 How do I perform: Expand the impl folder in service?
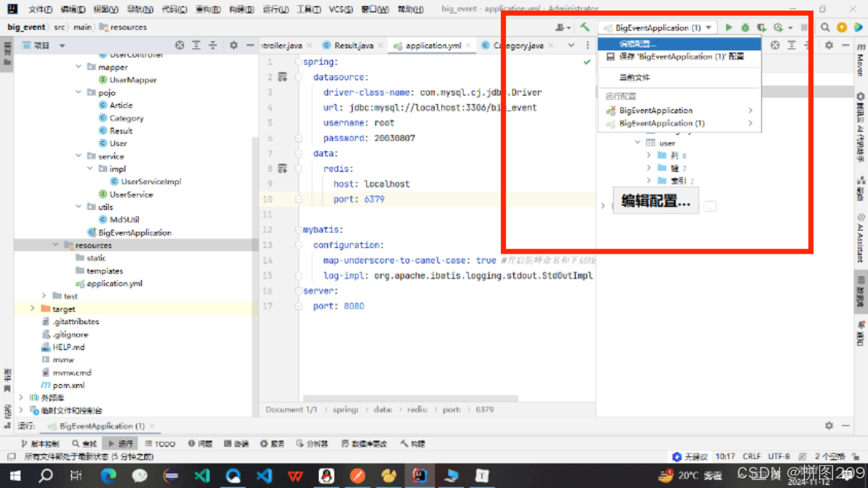pyautogui.click(x=89, y=168)
